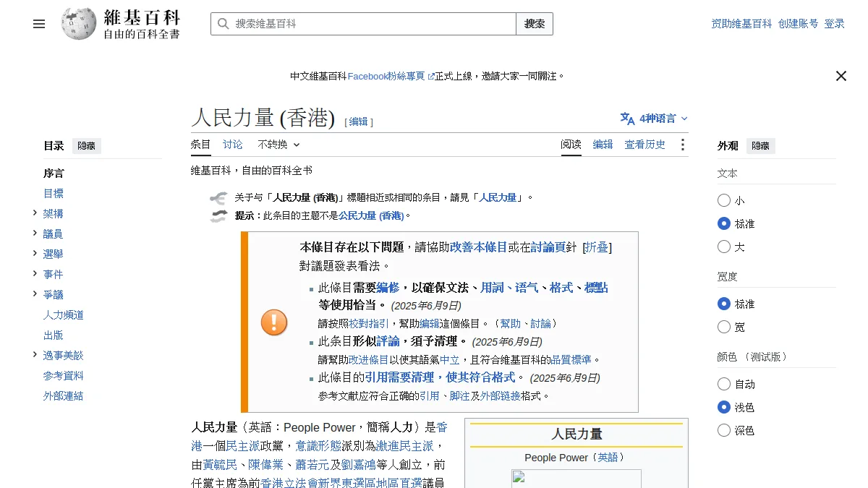868x488 pixels.
Task: Open the 黃毓民 person link
Action: pos(220,465)
